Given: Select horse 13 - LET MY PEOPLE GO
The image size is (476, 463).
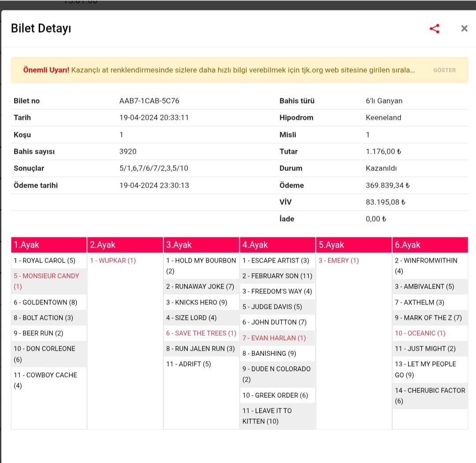Looking at the screenshot, I should click(430, 370).
